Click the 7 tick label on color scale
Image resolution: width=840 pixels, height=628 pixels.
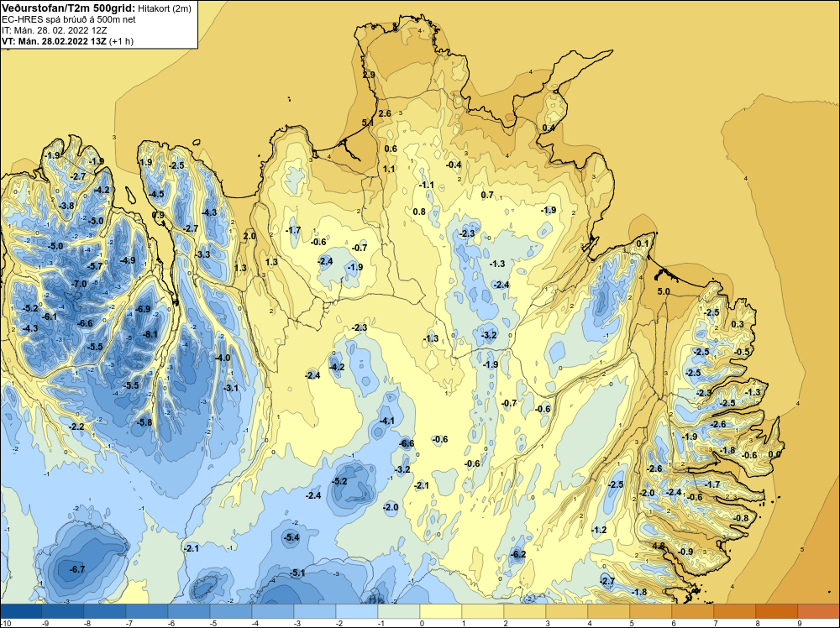click(x=716, y=623)
